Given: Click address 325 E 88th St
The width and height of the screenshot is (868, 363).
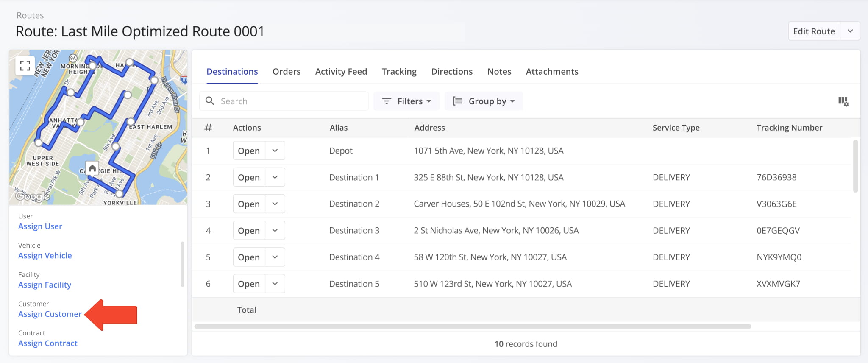Looking at the screenshot, I should [x=489, y=177].
